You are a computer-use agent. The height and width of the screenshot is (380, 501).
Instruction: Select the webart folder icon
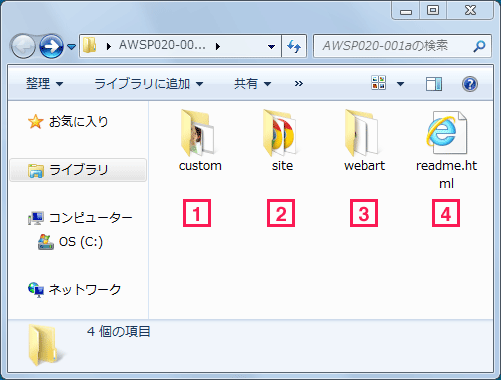tap(362, 133)
